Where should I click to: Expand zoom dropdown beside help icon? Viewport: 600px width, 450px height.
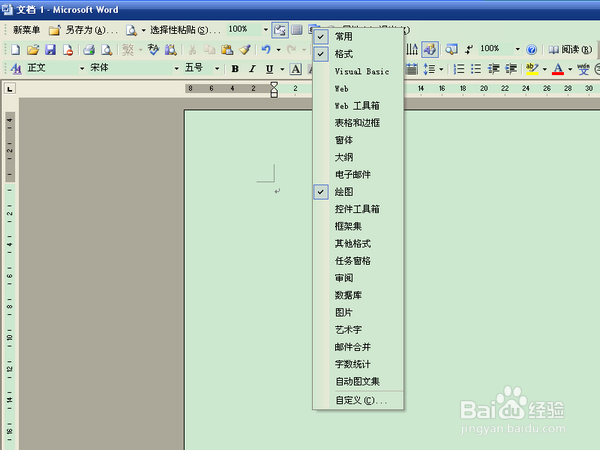click(517, 49)
